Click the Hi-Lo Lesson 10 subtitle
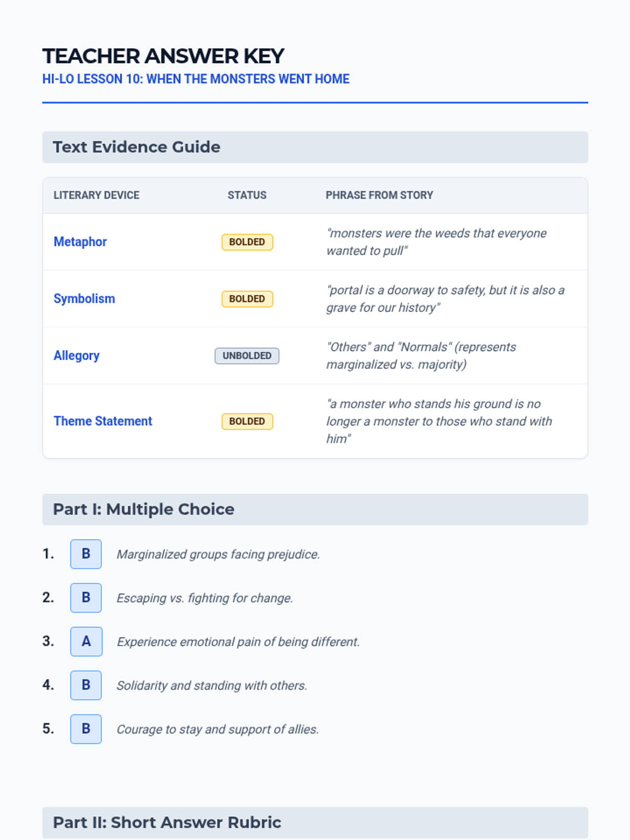Viewport: 630px width, 840px height. [196, 79]
